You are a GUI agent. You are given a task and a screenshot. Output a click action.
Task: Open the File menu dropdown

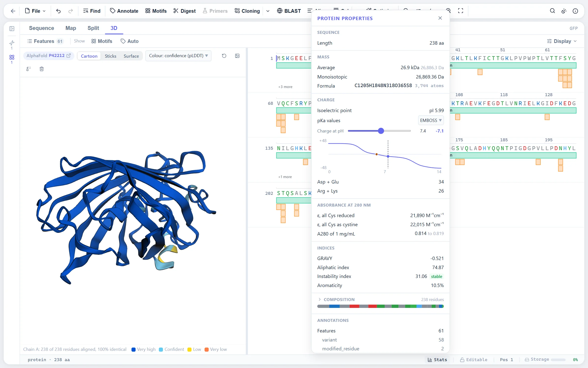(36, 11)
